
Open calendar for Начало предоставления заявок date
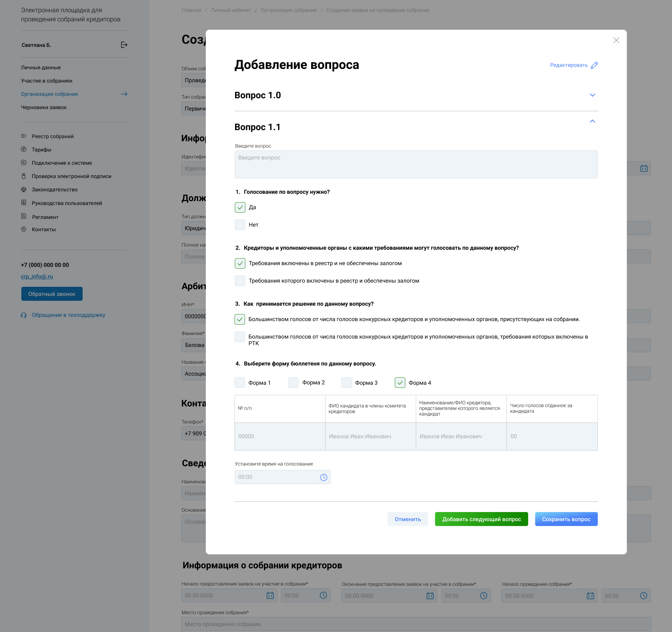270,595
